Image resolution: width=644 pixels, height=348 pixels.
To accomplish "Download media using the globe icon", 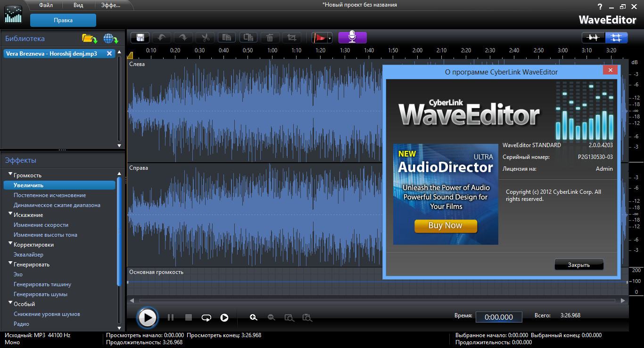I will (x=111, y=39).
